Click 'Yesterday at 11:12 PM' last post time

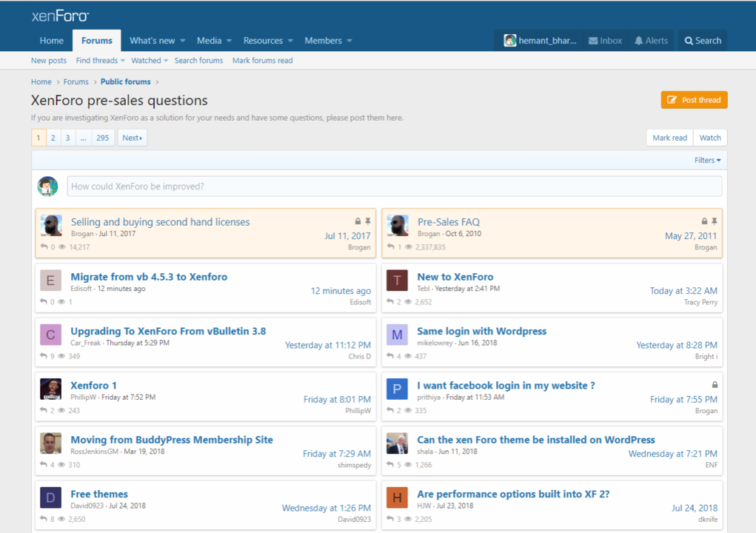tap(328, 345)
